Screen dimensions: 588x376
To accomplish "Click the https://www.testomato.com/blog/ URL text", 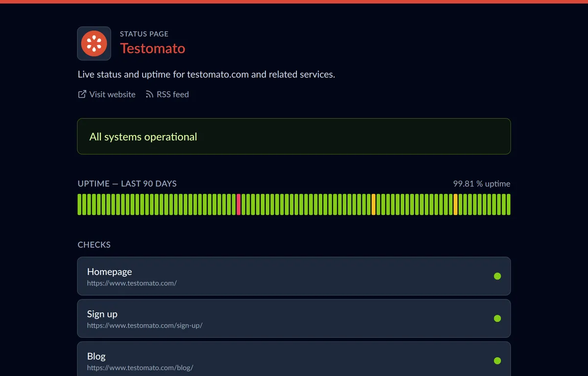I will [x=140, y=368].
